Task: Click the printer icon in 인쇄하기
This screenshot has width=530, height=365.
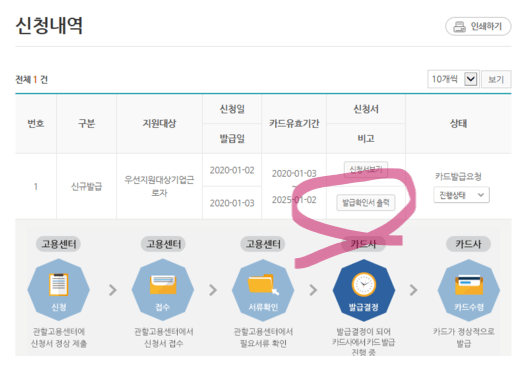Action: pos(459,27)
